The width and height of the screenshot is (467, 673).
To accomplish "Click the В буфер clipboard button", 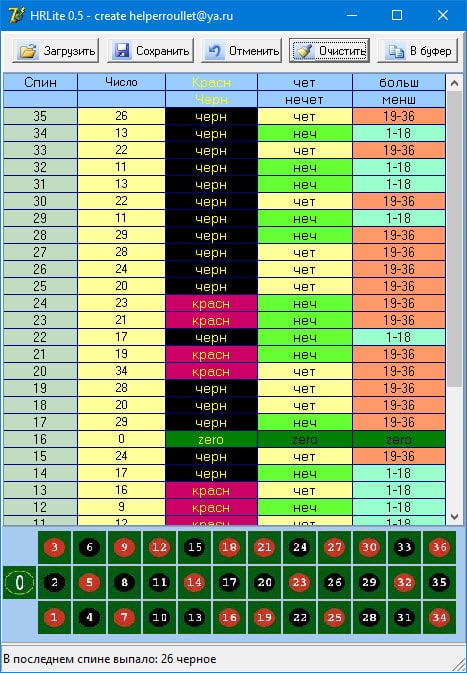I will (x=418, y=51).
